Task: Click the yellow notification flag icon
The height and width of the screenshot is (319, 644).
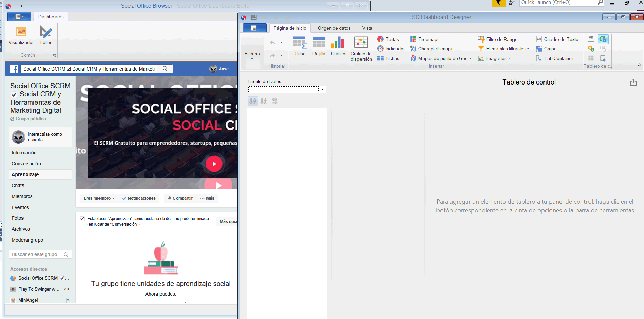Action: [499, 3]
